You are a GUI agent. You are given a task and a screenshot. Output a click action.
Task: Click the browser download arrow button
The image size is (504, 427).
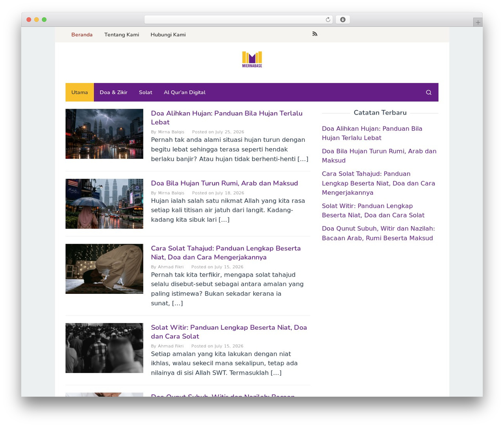click(343, 20)
